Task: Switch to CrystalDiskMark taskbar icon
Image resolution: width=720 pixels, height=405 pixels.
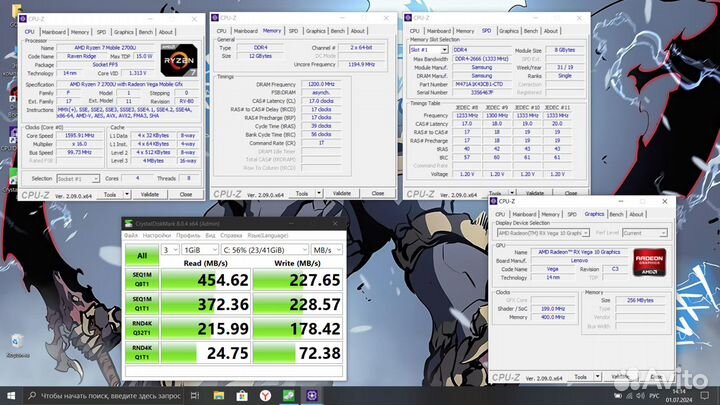Action: tap(289, 395)
